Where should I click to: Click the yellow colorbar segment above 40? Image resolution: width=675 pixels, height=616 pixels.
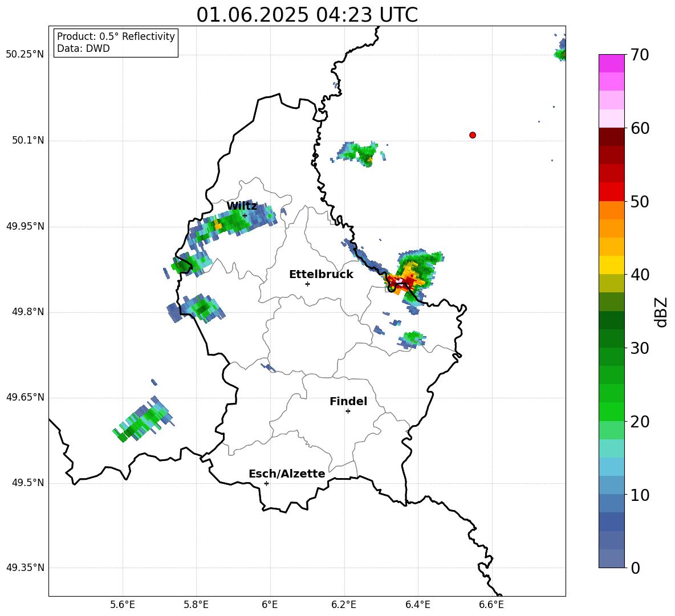[611, 265]
